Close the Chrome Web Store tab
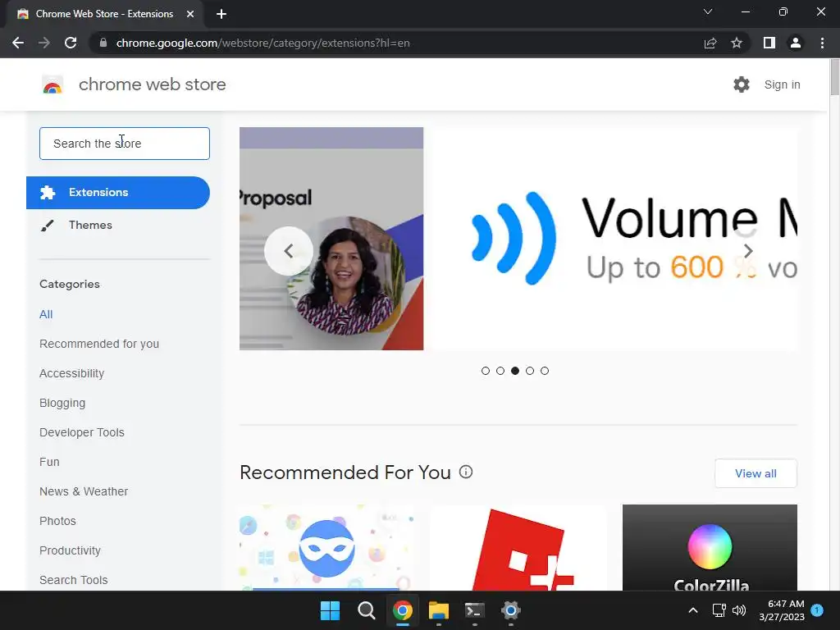The width and height of the screenshot is (840, 630). pos(190,14)
